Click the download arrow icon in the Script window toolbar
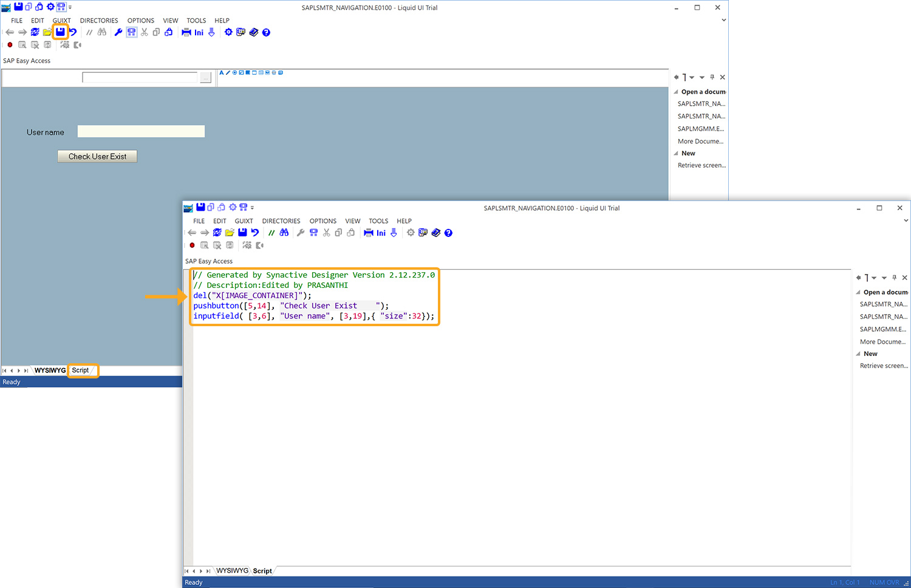 394,233
